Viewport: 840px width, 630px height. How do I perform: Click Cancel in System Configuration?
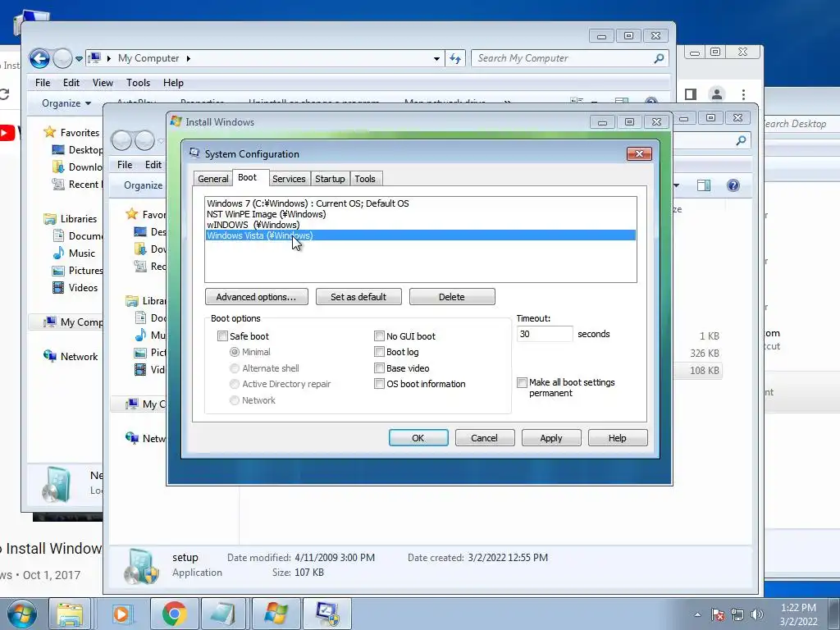(x=484, y=438)
